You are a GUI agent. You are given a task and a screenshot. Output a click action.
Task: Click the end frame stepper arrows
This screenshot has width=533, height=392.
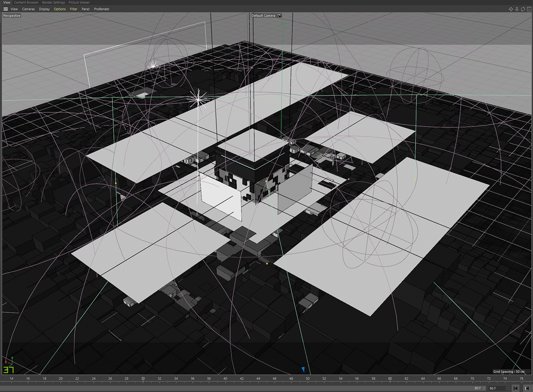[x=507, y=388]
